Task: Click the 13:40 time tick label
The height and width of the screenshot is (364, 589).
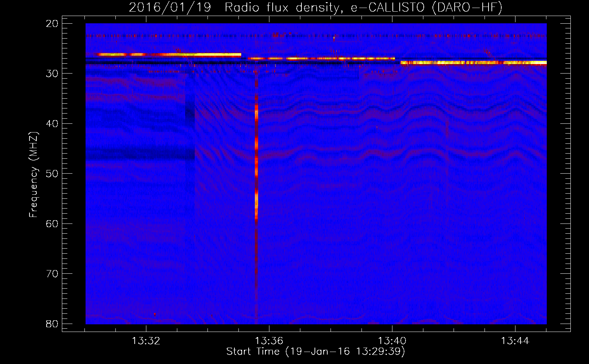Action: tap(392, 341)
